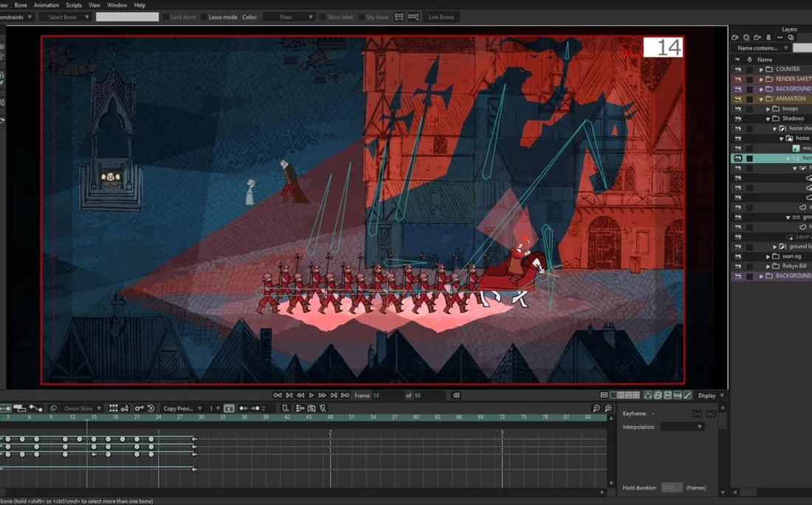Viewport: 812px width, 505px height.
Task: Jump to the end of the animation
Action: tap(345, 396)
